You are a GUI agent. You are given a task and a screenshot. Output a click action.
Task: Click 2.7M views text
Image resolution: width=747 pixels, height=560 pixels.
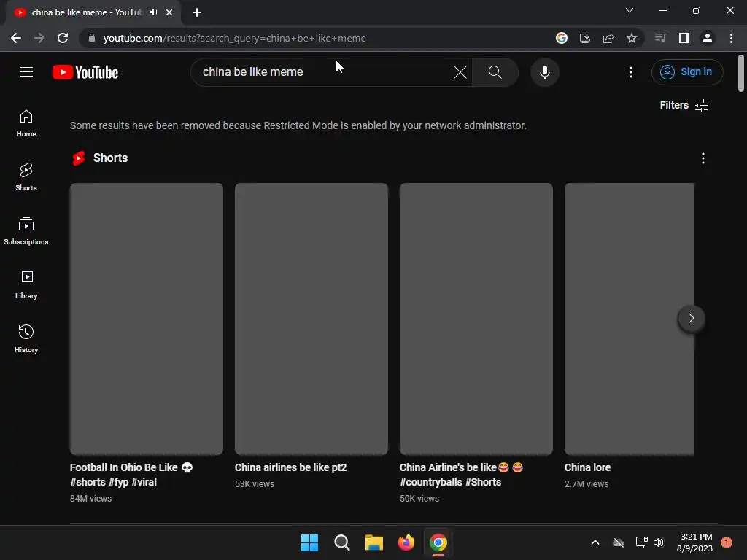[587, 484]
